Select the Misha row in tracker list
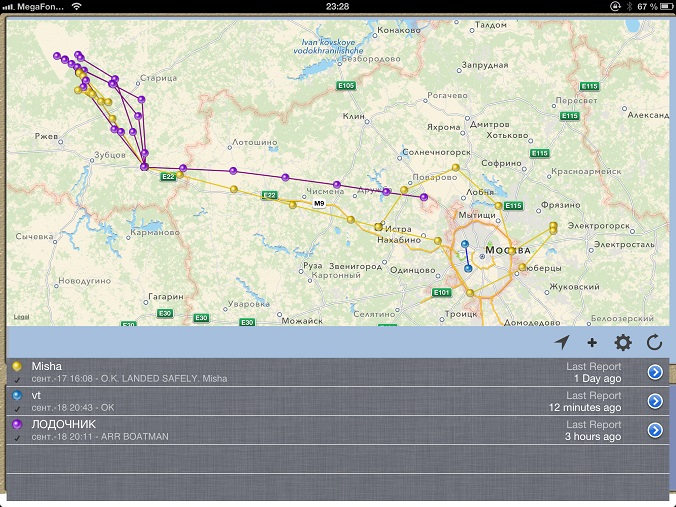This screenshot has width=676, height=507. point(300,372)
